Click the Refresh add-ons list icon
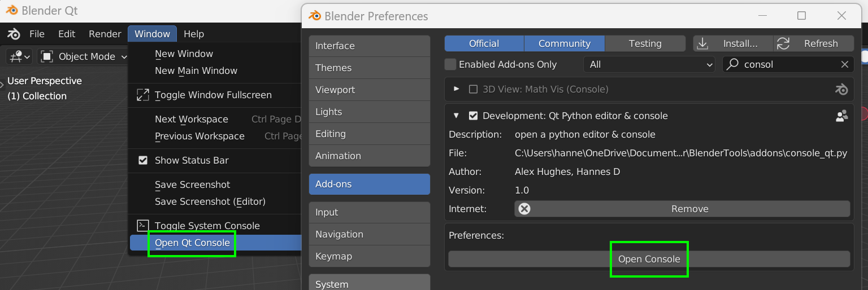The width and height of the screenshot is (868, 290). (783, 43)
